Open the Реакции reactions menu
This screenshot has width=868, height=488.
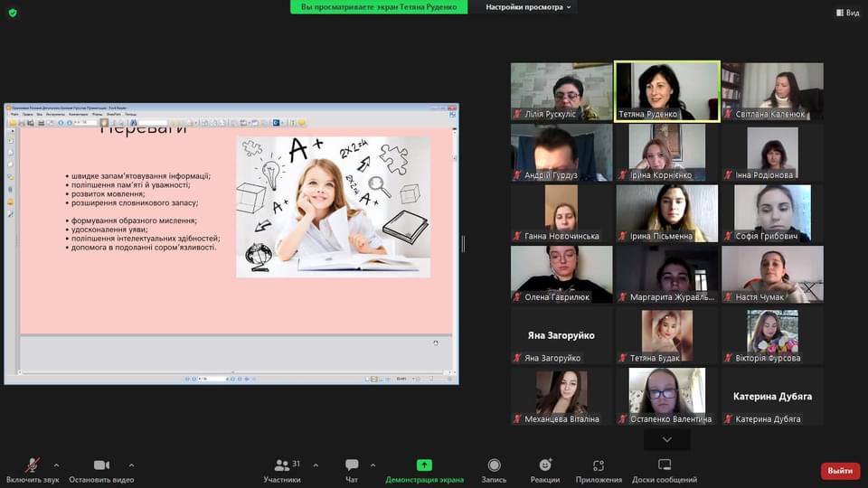(x=545, y=465)
